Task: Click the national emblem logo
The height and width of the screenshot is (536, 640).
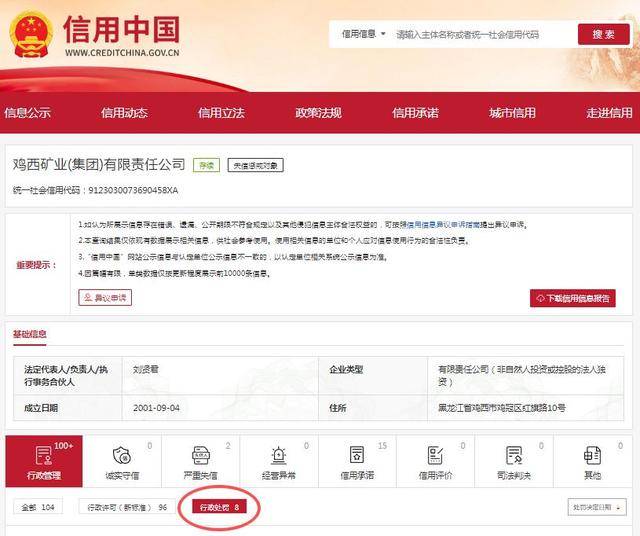Action: pyautogui.click(x=31, y=35)
